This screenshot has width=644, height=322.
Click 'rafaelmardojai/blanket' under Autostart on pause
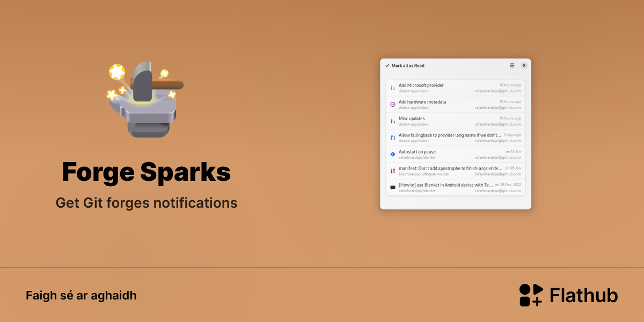pos(417,158)
